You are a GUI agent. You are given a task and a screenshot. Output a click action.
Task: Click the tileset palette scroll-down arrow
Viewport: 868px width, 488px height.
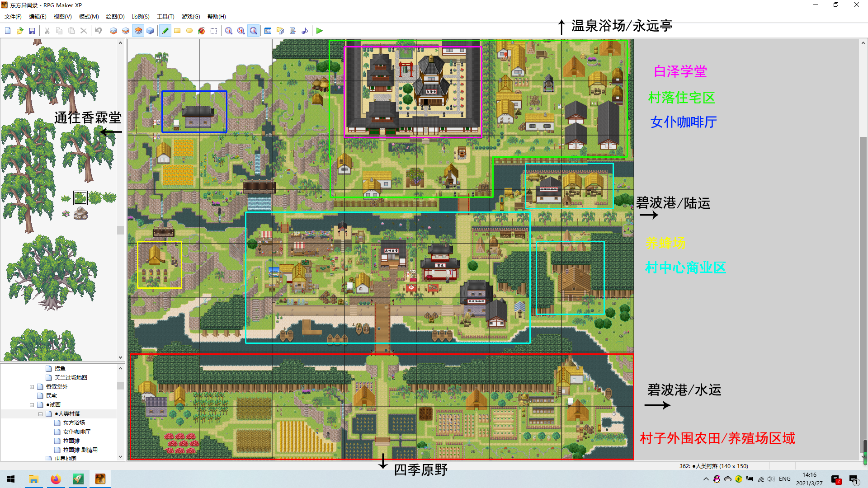[x=120, y=357]
